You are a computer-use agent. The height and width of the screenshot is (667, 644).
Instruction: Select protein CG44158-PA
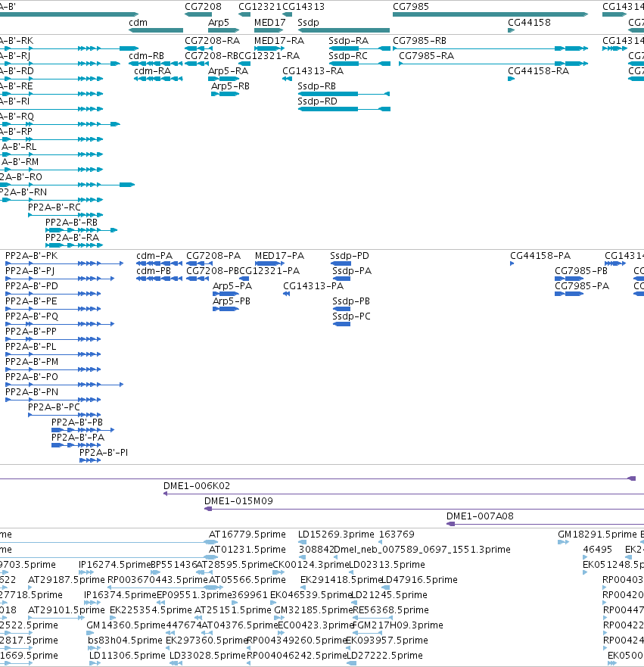point(512,263)
